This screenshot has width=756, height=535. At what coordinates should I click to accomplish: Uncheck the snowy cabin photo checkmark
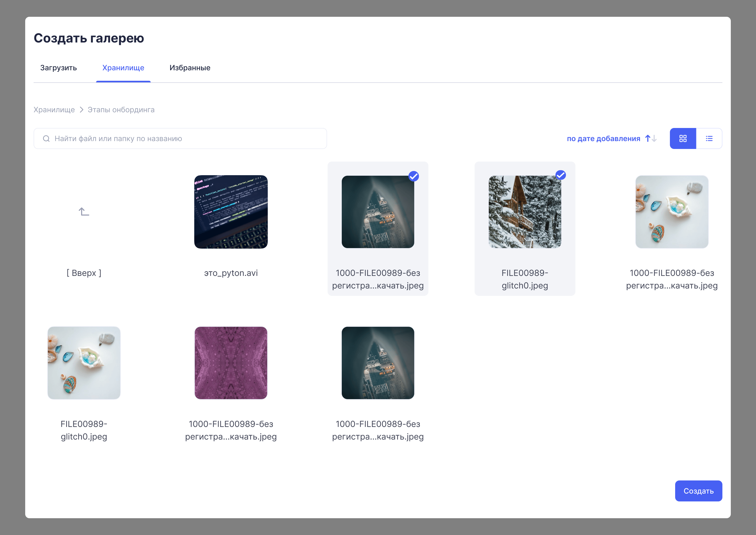point(560,175)
